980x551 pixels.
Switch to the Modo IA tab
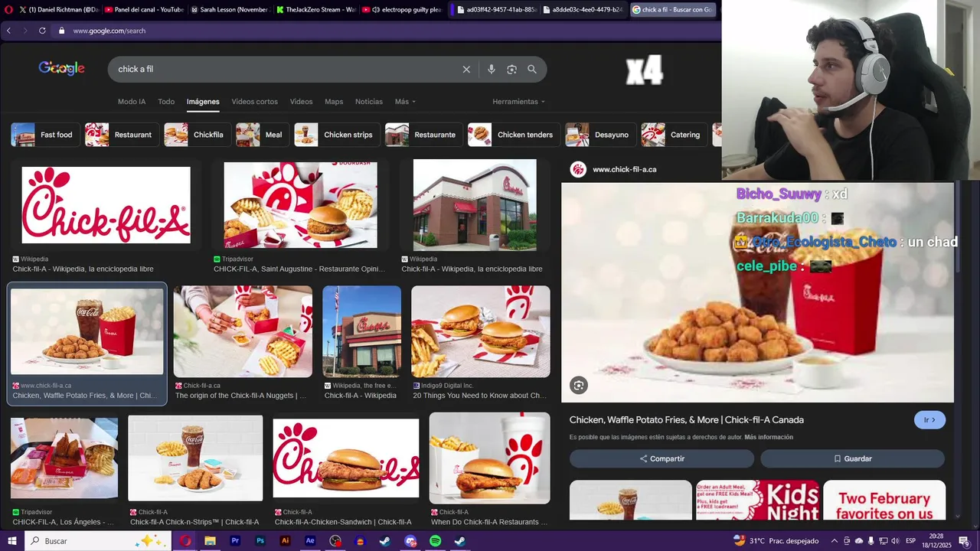(132, 102)
